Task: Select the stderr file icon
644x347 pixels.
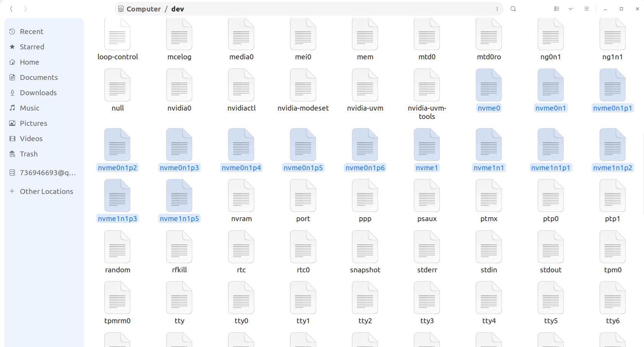Action: (427, 247)
